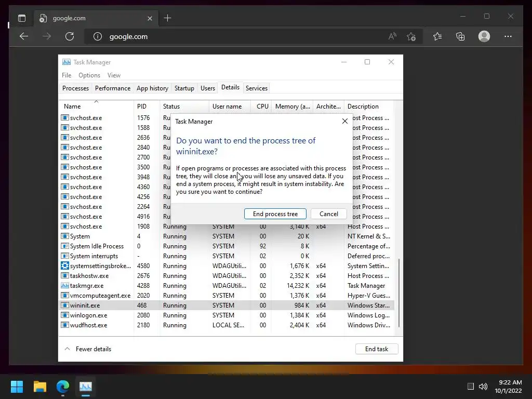Screen dimensions: 532x399
Task: Select the winlogon.exe process row
Action: (x=227, y=315)
